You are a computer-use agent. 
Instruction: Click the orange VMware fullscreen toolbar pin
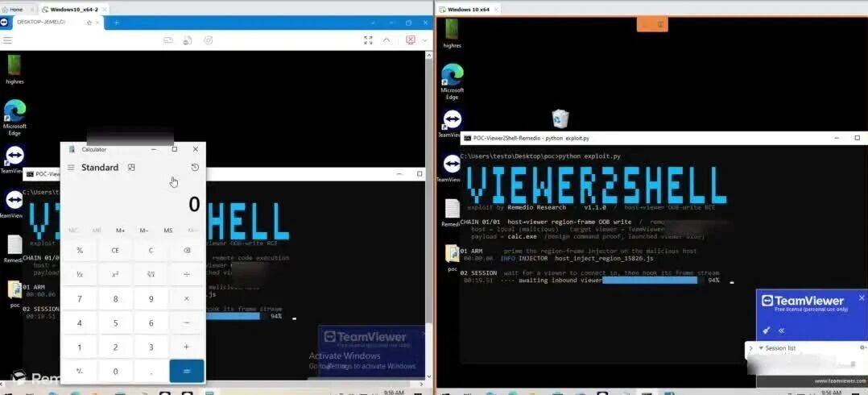coord(660,24)
